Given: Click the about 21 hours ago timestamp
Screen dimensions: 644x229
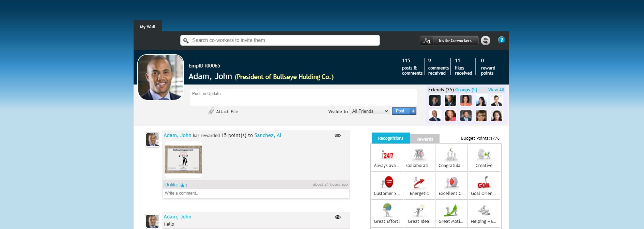Looking at the screenshot, I should (330, 184).
